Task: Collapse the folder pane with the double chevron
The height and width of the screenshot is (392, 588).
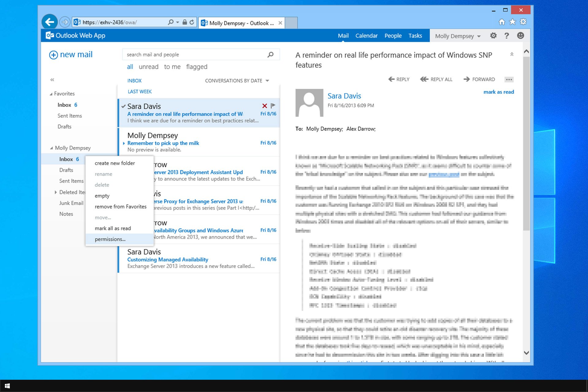Action: click(52, 80)
